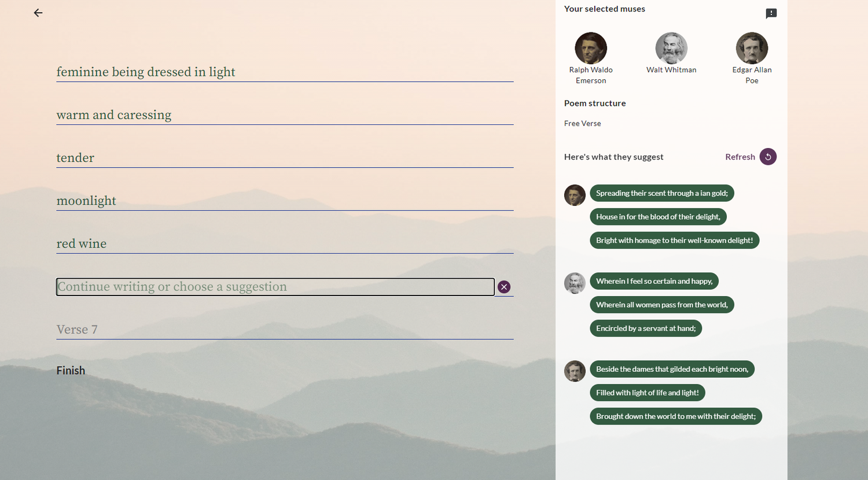Click the back arrow to exit
This screenshot has height=480, width=868.
[x=38, y=13]
